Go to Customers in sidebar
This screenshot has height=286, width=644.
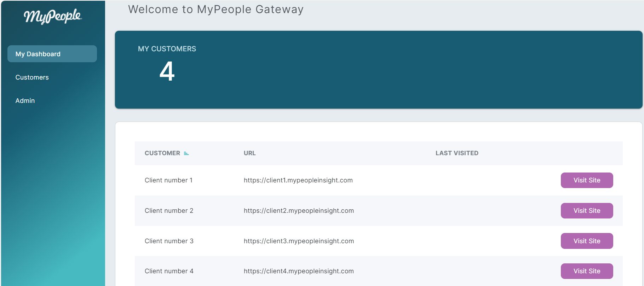[32, 77]
